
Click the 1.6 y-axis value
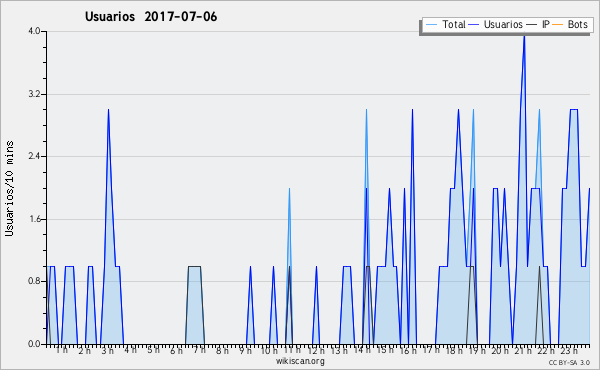click(x=34, y=219)
